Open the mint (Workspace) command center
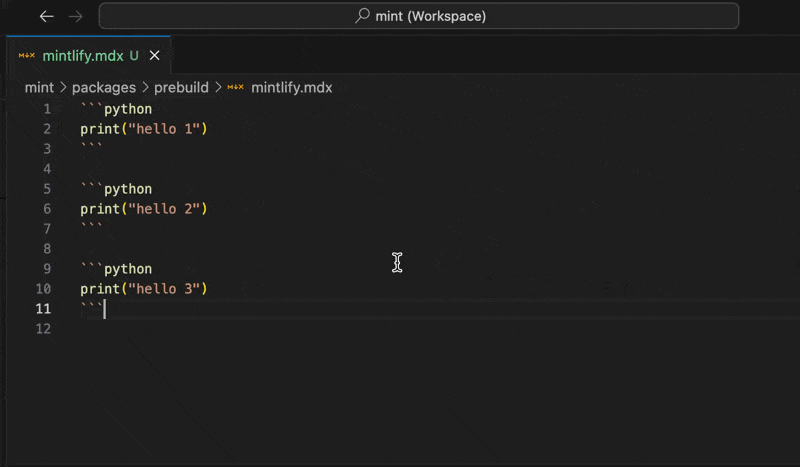Screen dimensions: 800x467 418,16
